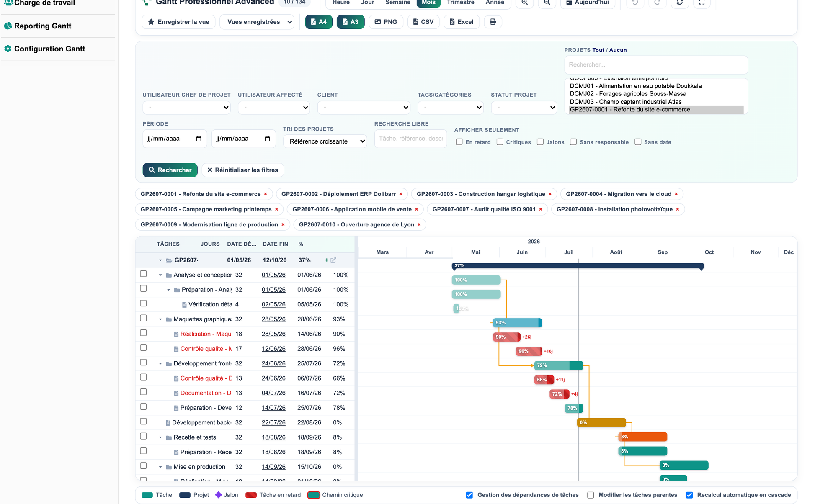The image size is (815, 504).
Task: Export tasks to Excel file
Action: pos(462,22)
